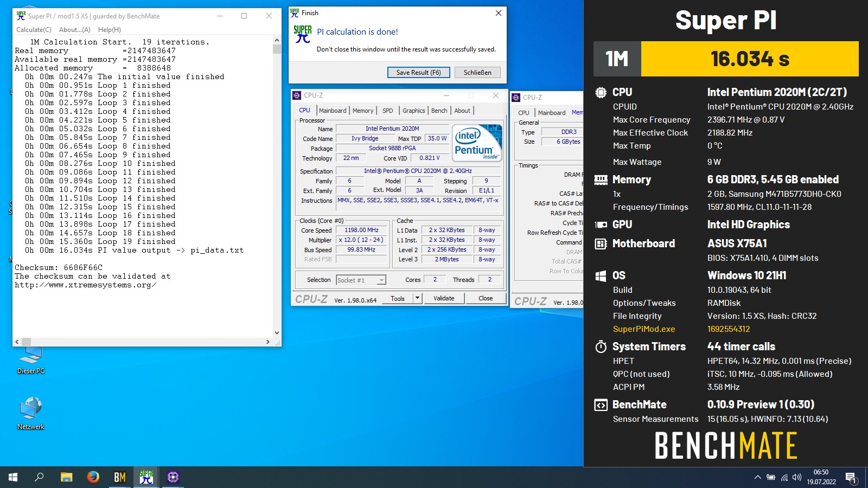Click the Specification text field
Viewport: 868px width, 488px height.
(418, 171)
